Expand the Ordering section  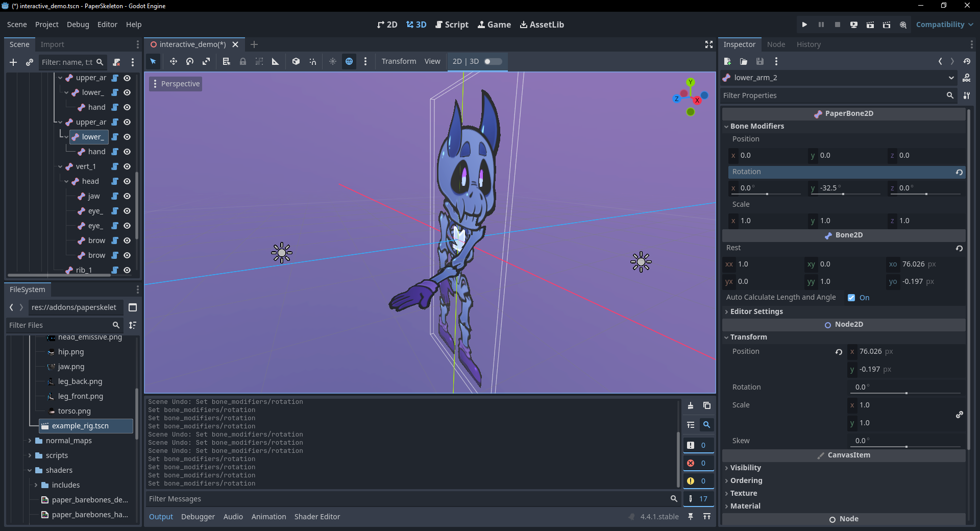tap(746, 480)
